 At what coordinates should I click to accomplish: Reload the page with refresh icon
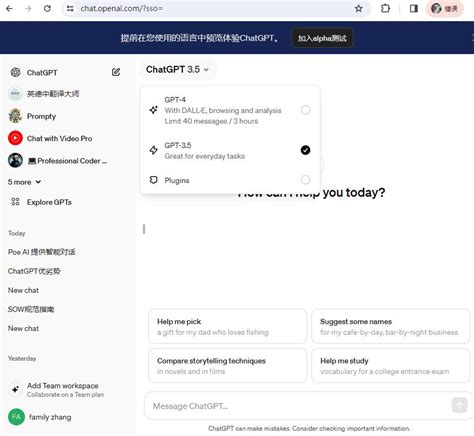(x=47, y=8)
